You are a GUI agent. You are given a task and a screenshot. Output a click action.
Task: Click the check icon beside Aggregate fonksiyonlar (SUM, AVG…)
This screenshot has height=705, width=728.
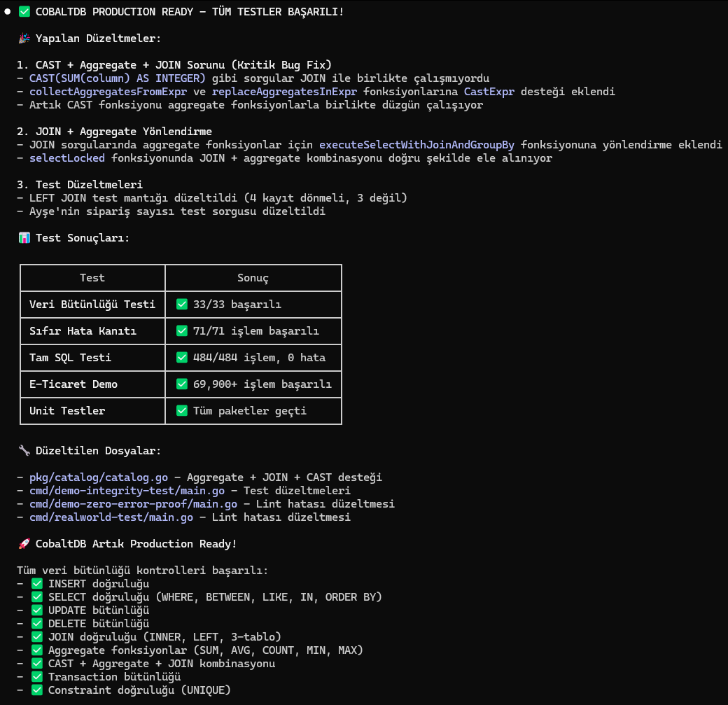(37, 650)
